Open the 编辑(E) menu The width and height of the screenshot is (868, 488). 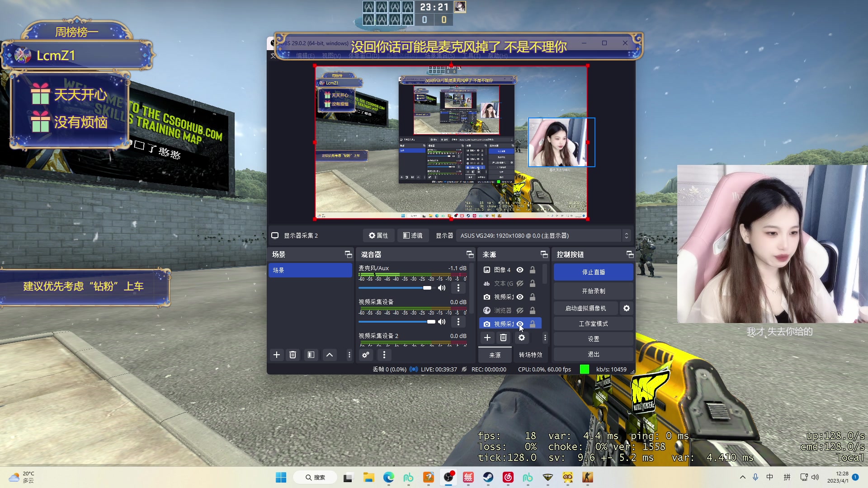coord(305,56)
